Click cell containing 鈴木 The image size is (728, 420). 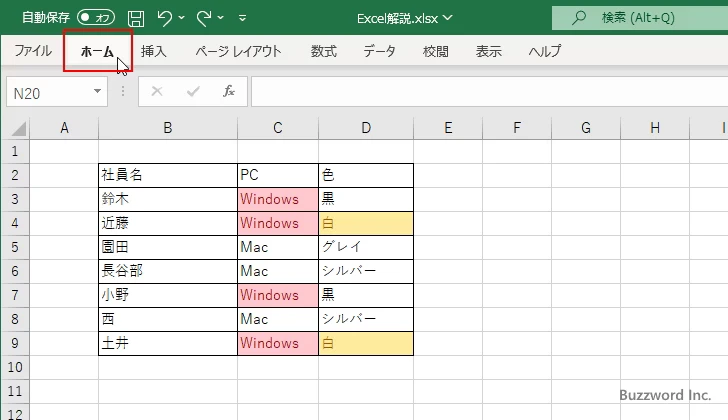click(168, 200)
